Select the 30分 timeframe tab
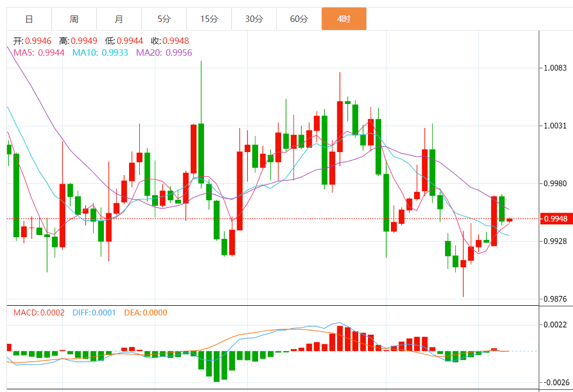 254,19
